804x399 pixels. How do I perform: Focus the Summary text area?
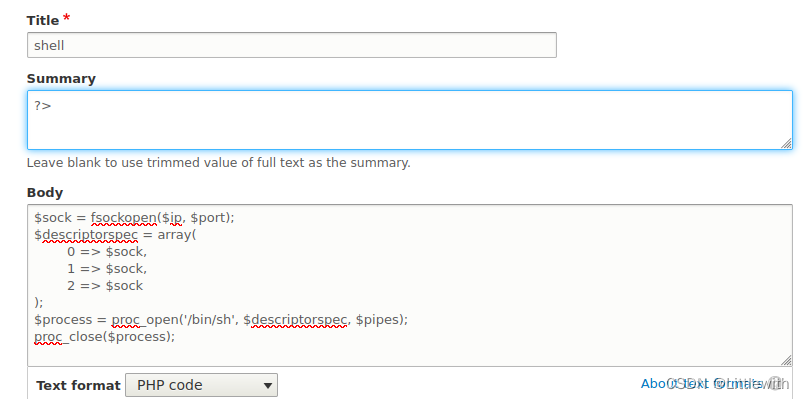[410, 120]
